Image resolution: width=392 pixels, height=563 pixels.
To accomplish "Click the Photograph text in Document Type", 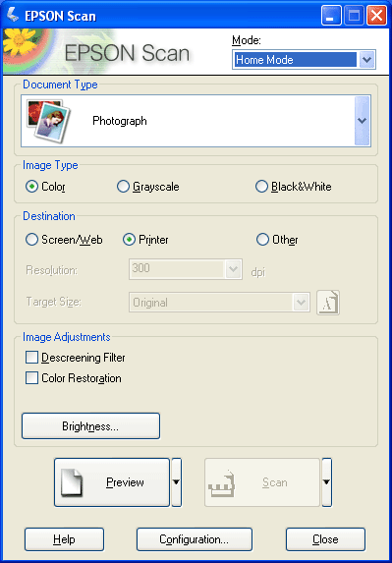I will [120, 121].
